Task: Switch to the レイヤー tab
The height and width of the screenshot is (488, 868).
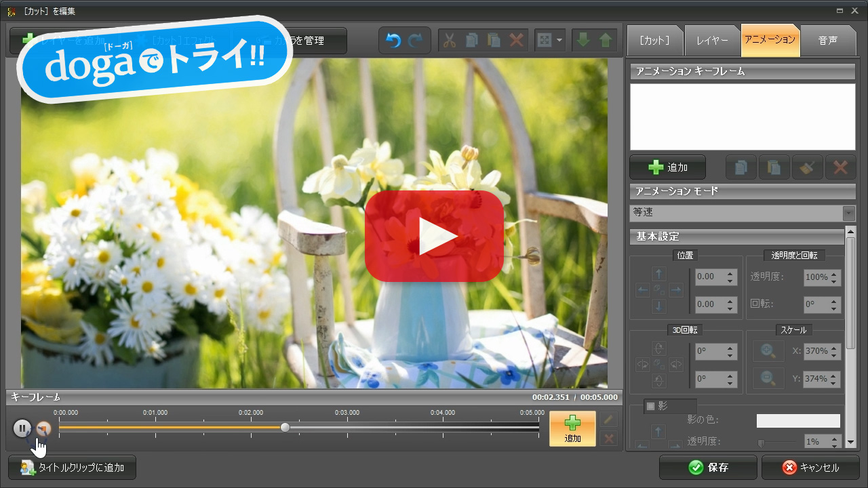Action: pos(712,40)
